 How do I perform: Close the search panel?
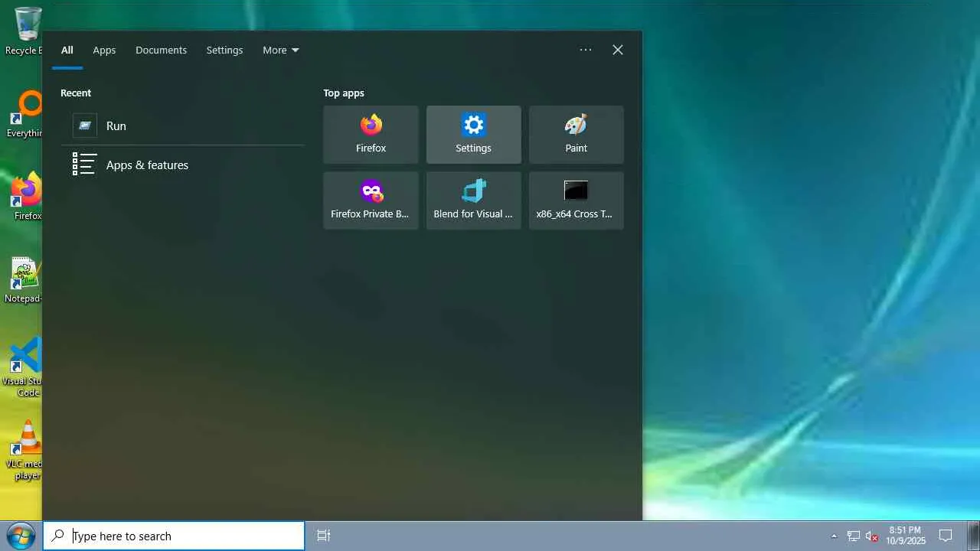[x=618, y=50]
